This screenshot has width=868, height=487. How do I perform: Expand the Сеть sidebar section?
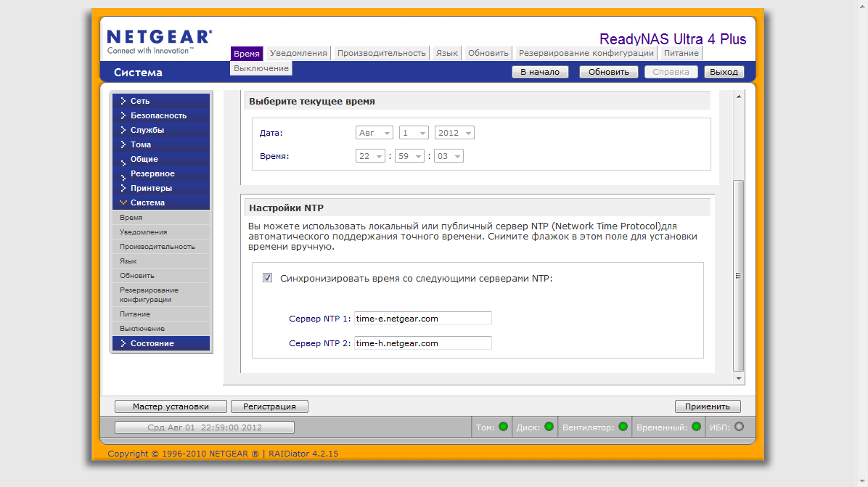(x=161, y=101)
